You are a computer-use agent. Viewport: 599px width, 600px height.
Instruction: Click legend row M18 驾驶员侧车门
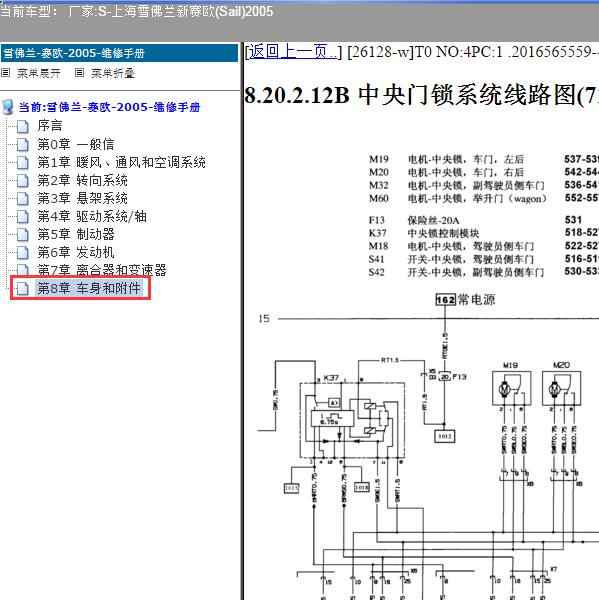click(483, 246)
